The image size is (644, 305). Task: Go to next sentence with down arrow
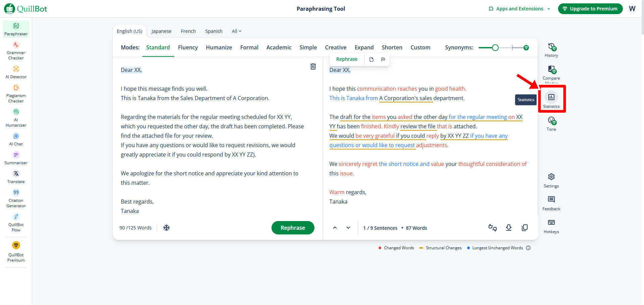pyautogui.click(x=348, y=228)
